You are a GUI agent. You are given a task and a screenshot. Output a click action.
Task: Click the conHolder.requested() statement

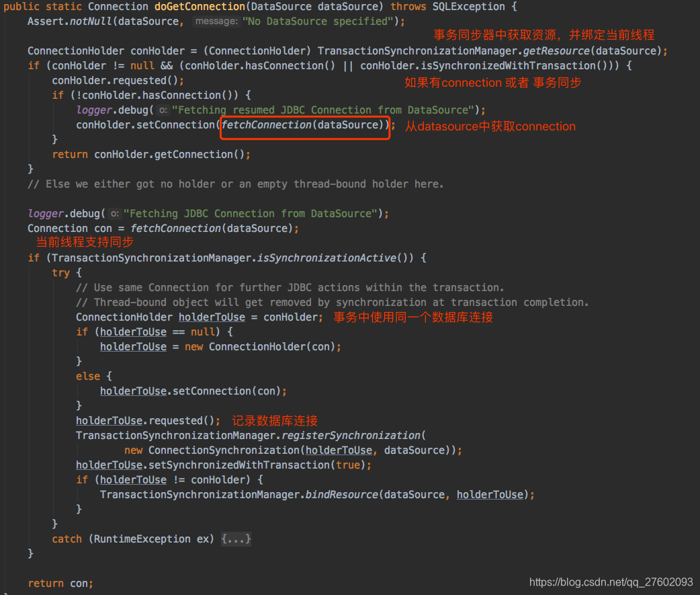pyautogui.click(x=118, y=81)
